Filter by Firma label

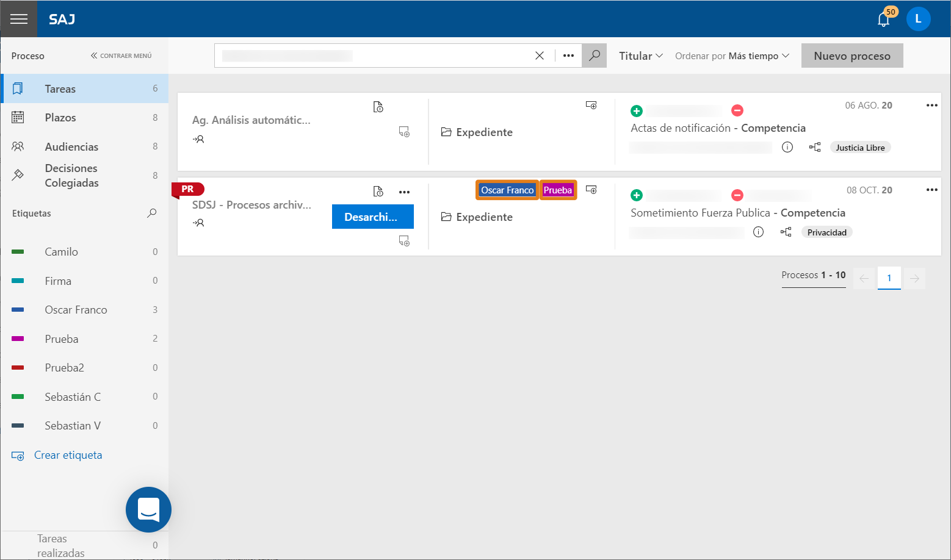point(84,281)
